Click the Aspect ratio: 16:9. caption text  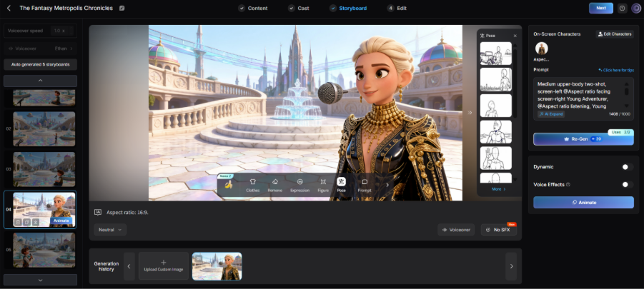(126, 213)
